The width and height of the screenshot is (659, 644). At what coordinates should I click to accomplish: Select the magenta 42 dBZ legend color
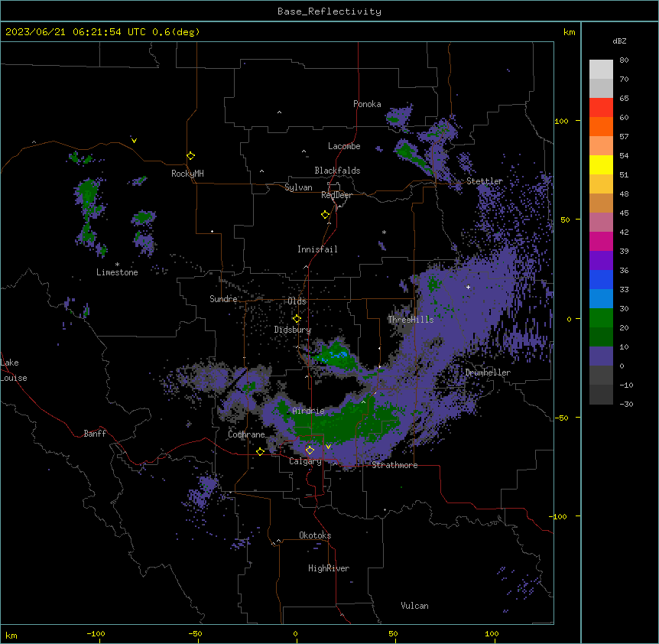click(x=601, y=241)
